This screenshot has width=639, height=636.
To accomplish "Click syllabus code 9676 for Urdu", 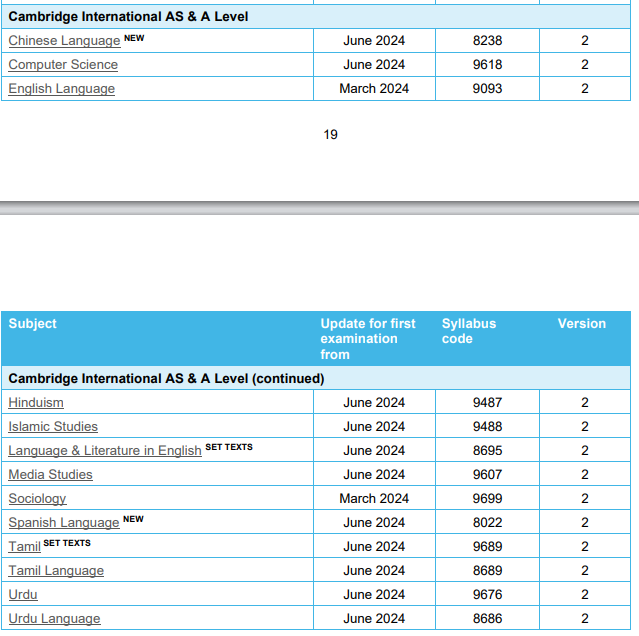I will [487, 595].
